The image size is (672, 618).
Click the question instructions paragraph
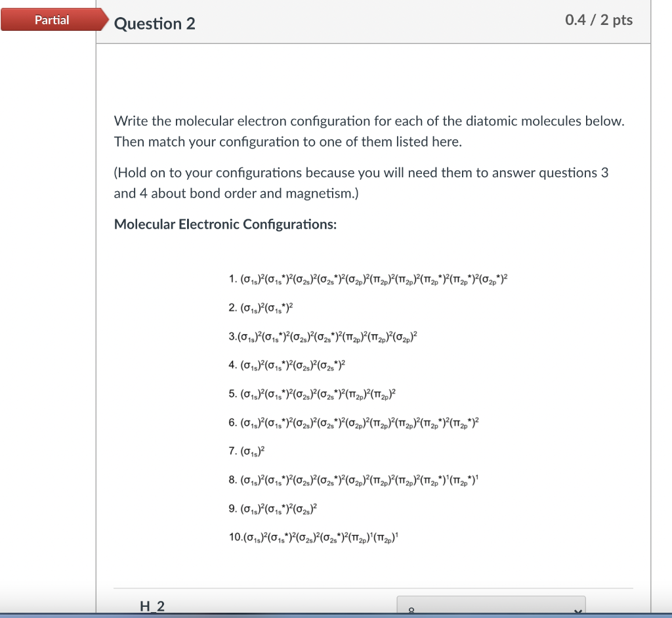(369, 131)
